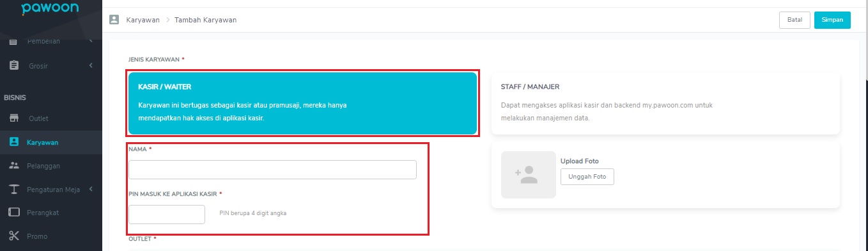Click the Batal button
This screenshot has width=868, height=251.
(794, 20)
